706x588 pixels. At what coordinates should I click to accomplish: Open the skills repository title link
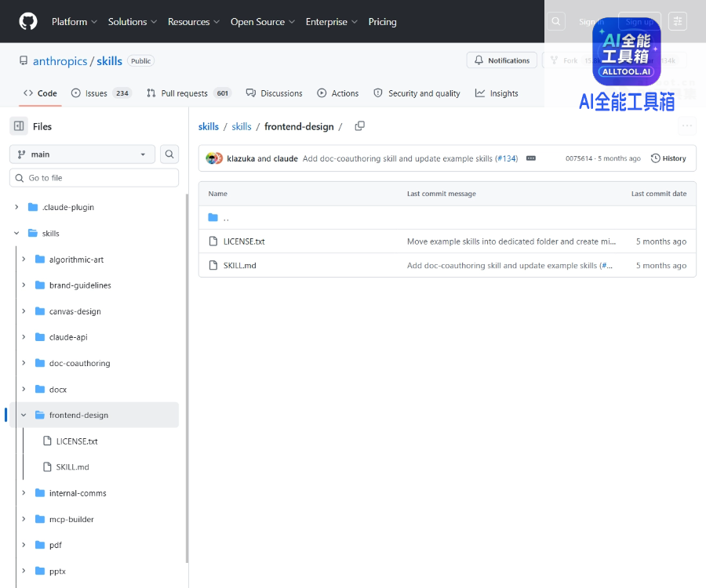pos(109,60)
